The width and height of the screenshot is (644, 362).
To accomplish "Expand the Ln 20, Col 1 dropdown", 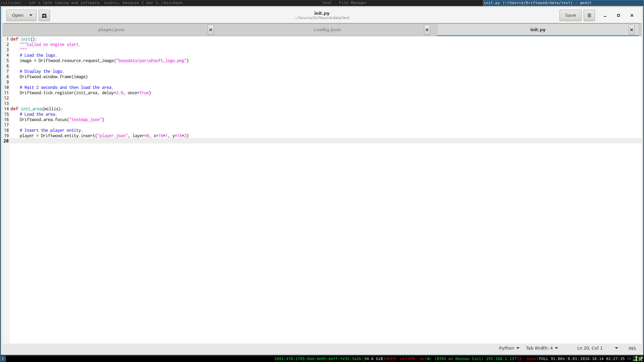I will 616,348.
